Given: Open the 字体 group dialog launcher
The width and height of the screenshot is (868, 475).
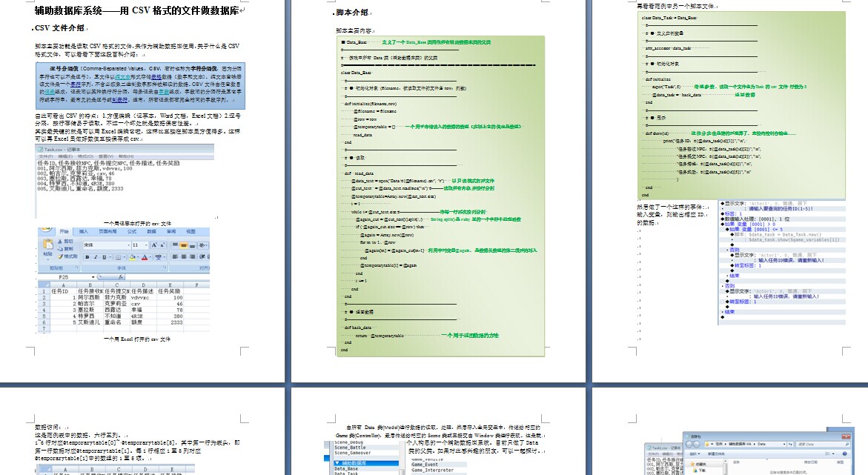Looking at the screenshot, I should pos(165,268).
